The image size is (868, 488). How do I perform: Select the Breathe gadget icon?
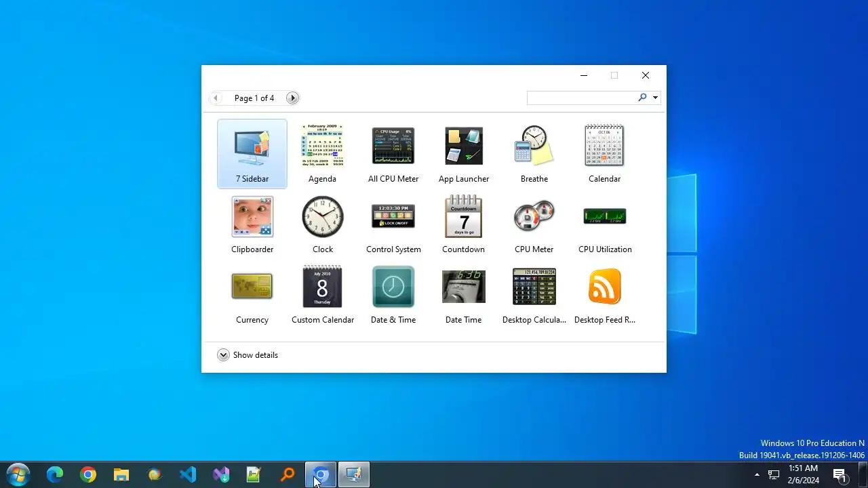click(x=534, y=145)
